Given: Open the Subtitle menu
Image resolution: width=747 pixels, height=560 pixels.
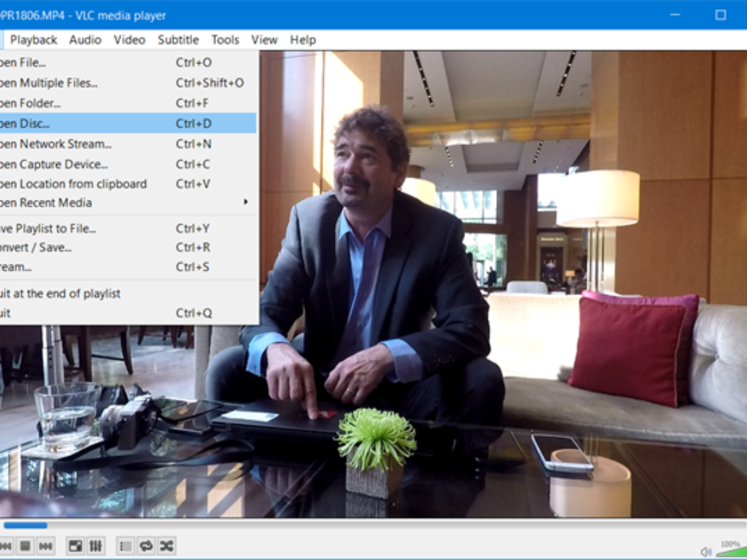Looking at the screenshot, I should [x=178, y=39].
